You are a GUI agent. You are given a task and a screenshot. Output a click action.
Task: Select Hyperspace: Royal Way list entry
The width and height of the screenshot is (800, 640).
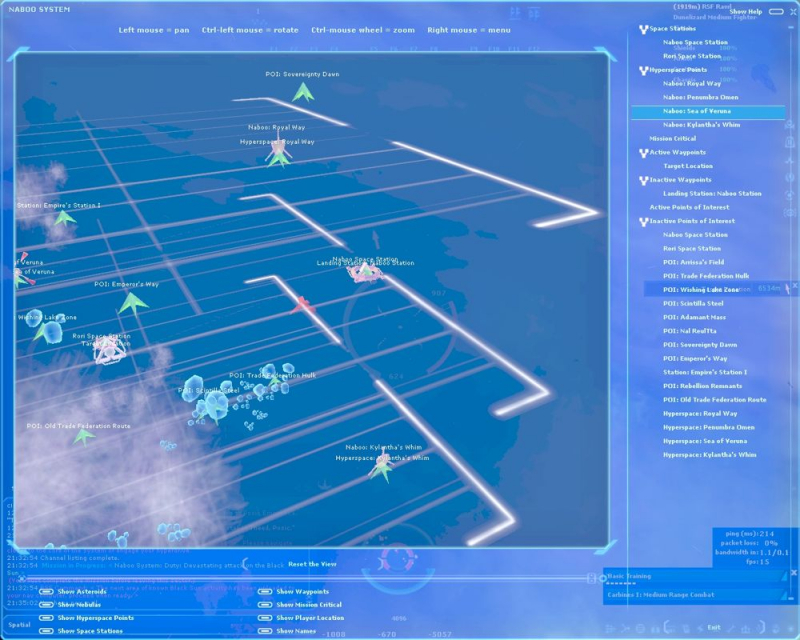pyautogui.click(x=700, y=414)
